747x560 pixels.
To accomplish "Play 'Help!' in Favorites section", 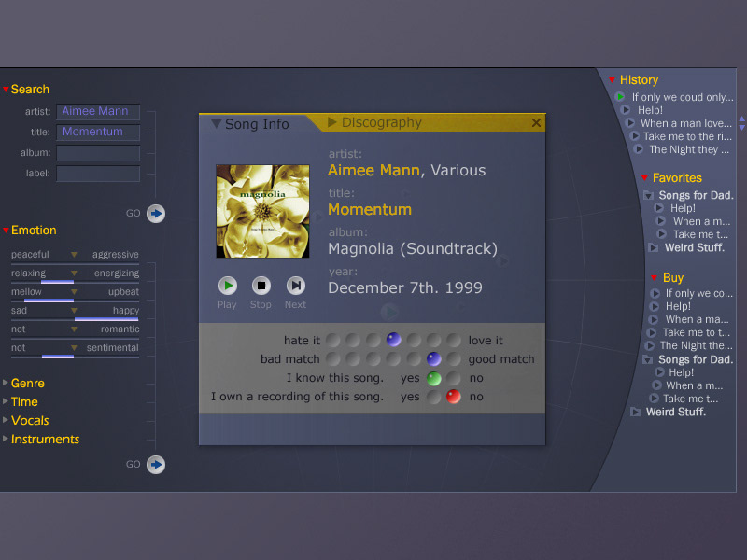I will [659, 207].
